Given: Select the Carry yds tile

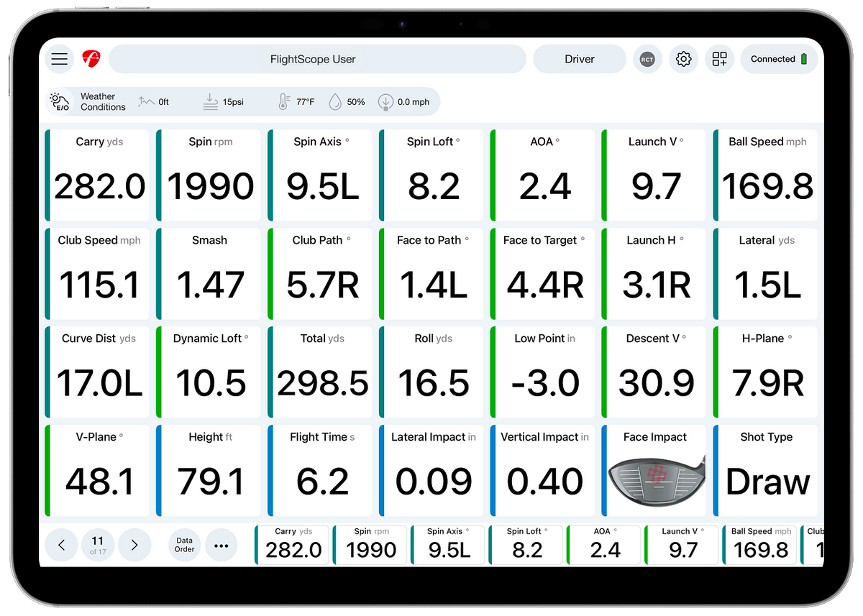Looking at the screenshot, I should click(x=97, y=175).
